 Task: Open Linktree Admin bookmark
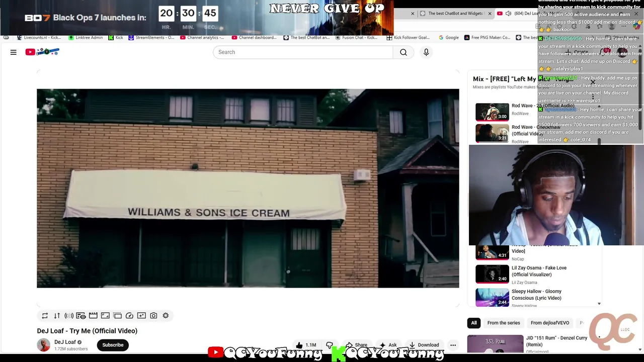[x=86, y=38]
